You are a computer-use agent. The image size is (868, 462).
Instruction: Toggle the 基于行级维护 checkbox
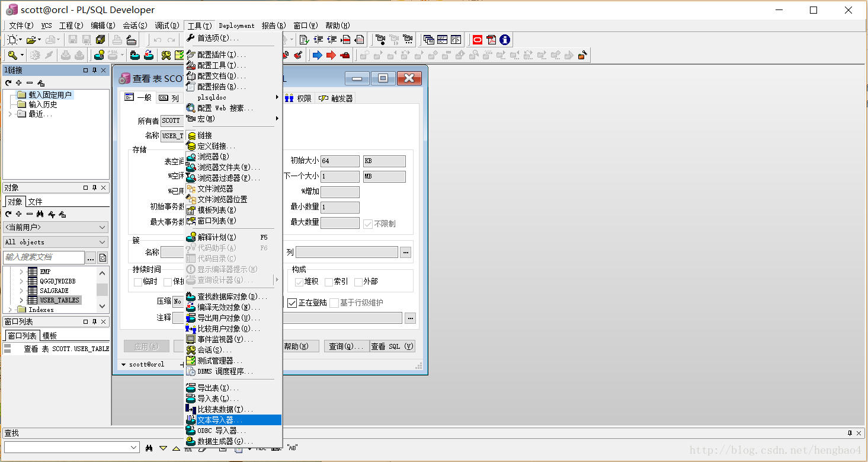point(334,303)
